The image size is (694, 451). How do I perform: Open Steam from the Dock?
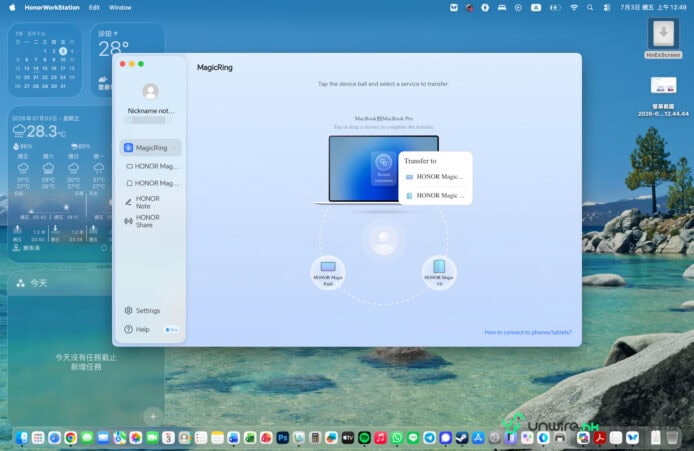pyautogui.click(x=462, y=438)
